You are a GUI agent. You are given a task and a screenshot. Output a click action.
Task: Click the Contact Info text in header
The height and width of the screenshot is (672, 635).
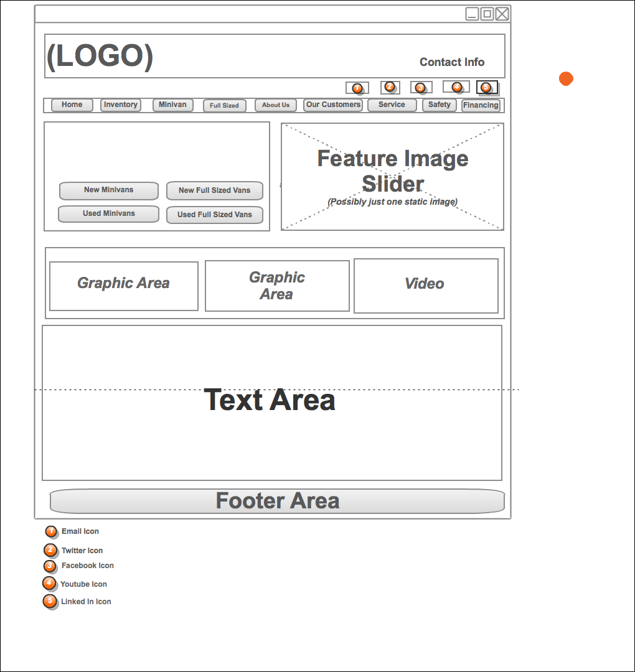(452, 62)
